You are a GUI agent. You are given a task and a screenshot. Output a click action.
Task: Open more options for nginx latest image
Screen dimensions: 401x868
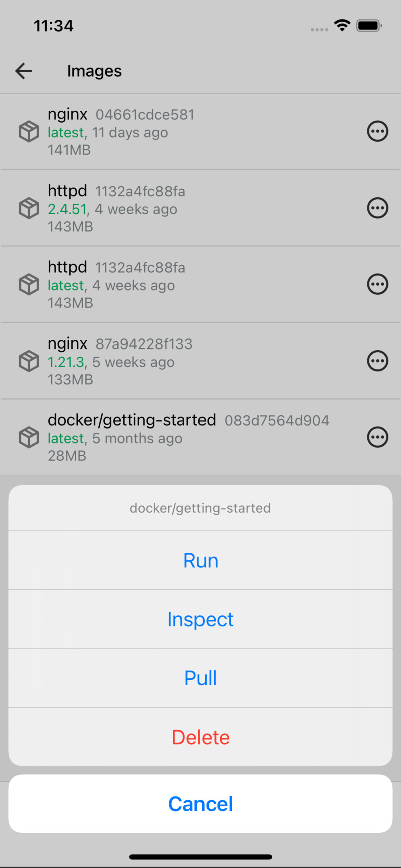[377, 132]
